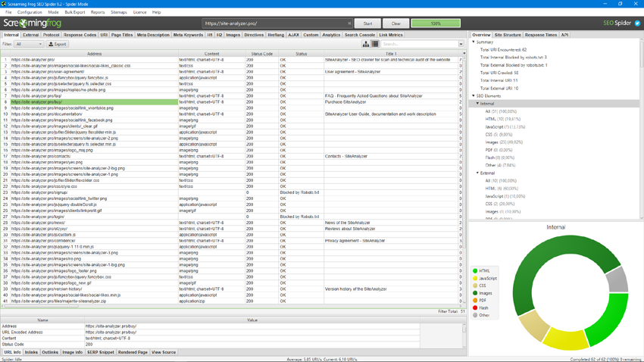This screenshot has height=362, width=644.
Task: Open the Hreflang tab
Action: point(276,35)
